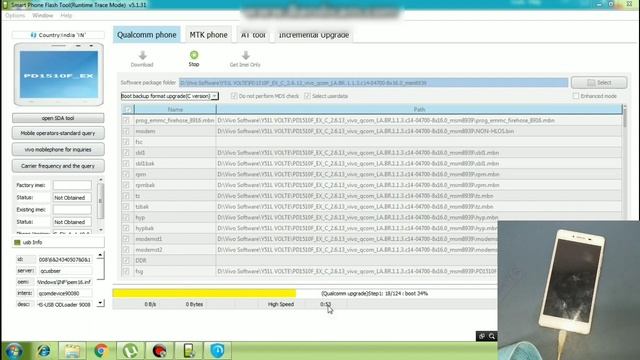Open Internet Explorer from the taskbar
640x360 pixels.
tap(44, 351)
